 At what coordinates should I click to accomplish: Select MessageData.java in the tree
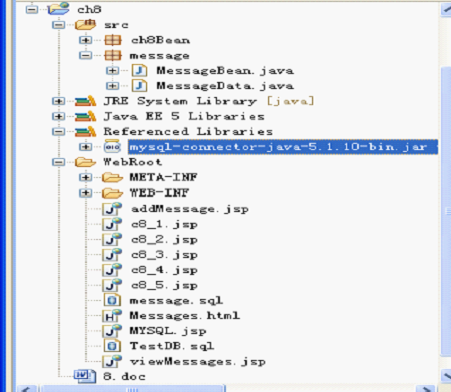[225, 86]
